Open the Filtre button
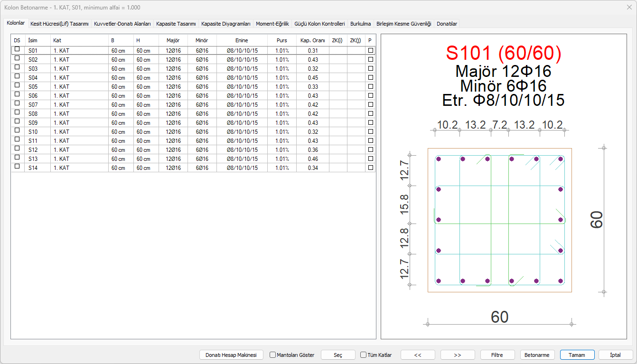The height and width of the screenshot is (364, 637). point(497,355)
